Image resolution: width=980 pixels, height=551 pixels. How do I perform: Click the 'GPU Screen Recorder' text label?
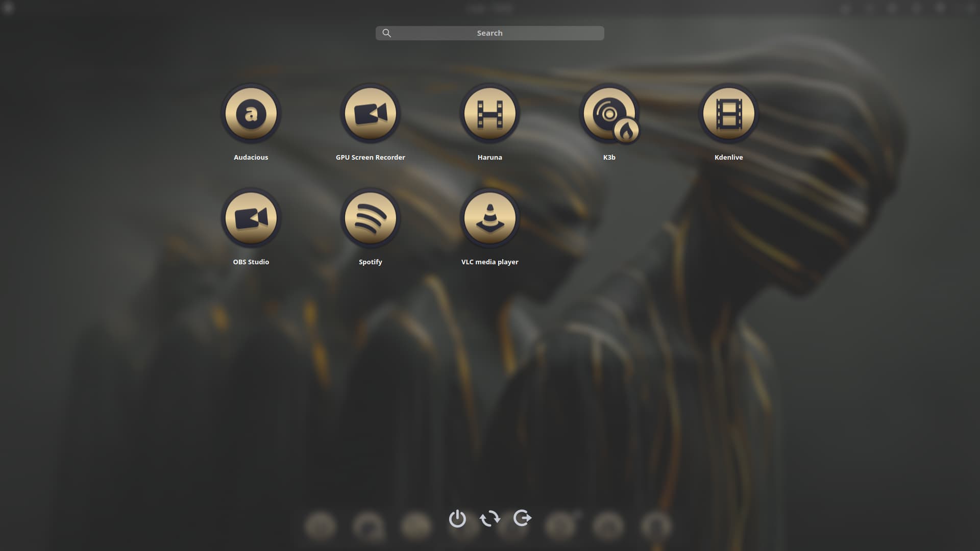370,157
